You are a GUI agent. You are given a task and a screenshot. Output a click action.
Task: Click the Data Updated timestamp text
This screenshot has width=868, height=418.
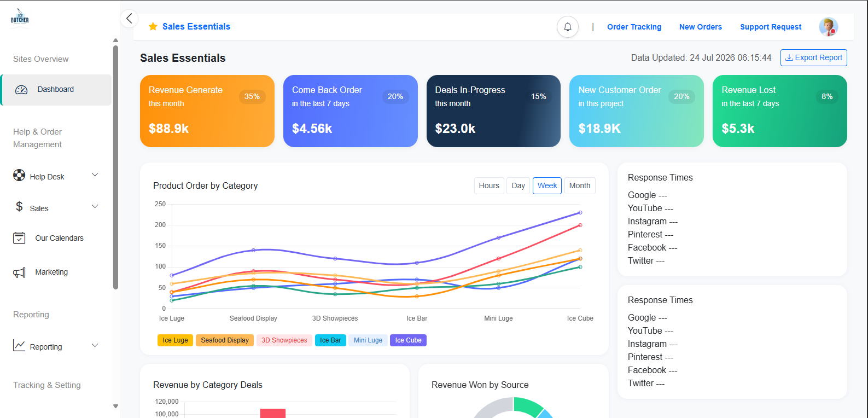pos(701,58)
